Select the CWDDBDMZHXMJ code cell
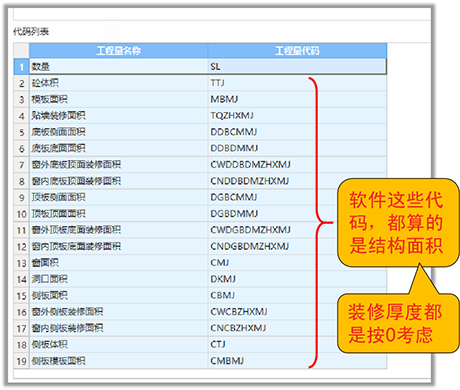The image size is (460, 390). point(297,164)
